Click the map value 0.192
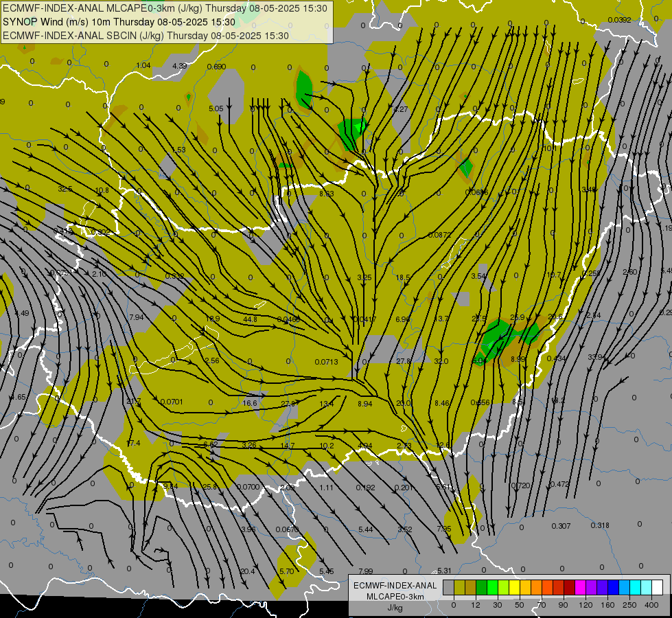 (x=365, y=488)
